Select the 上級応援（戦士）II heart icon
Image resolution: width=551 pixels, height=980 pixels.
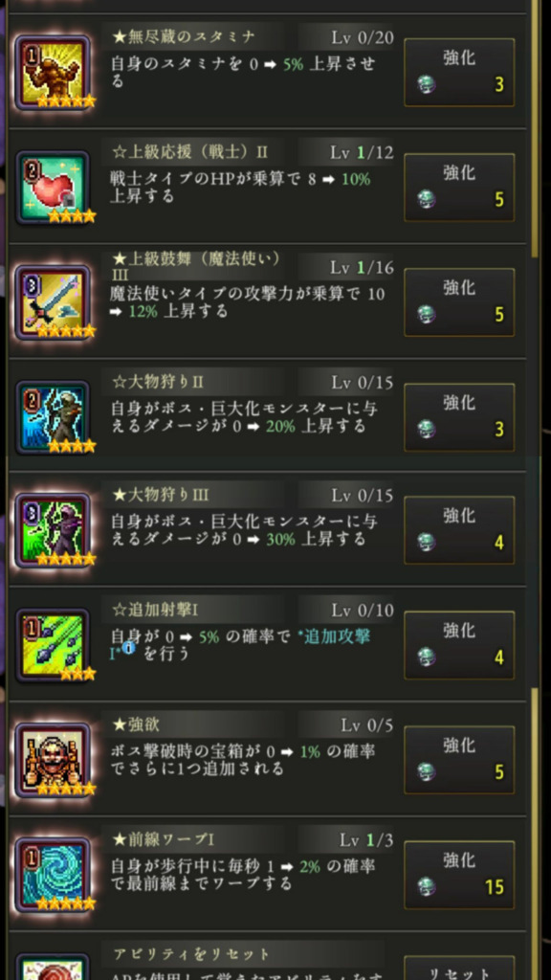click(x=54, y=188)
